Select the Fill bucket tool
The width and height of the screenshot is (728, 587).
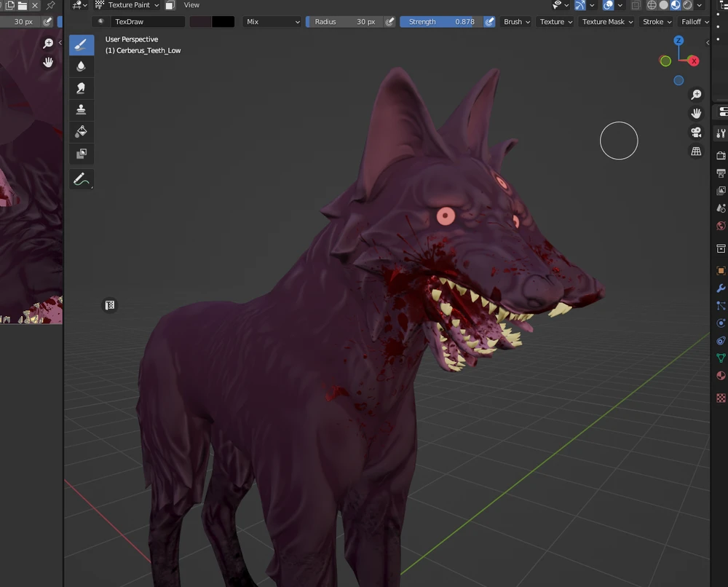pyautogui.click(x=82, y=131)
